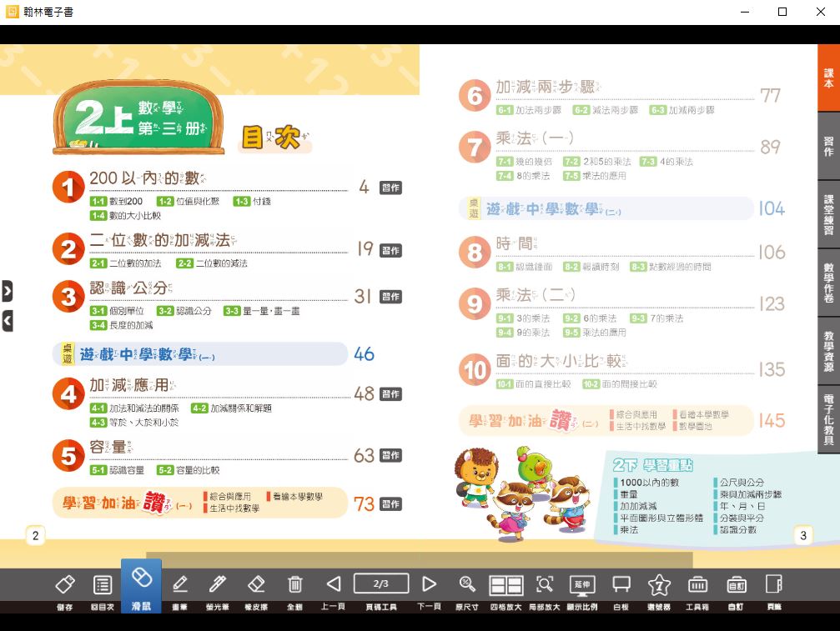This screenshot has width=840, height=631.
Task: Open the 工具箱 toolbox
Action: coord(697,585)
